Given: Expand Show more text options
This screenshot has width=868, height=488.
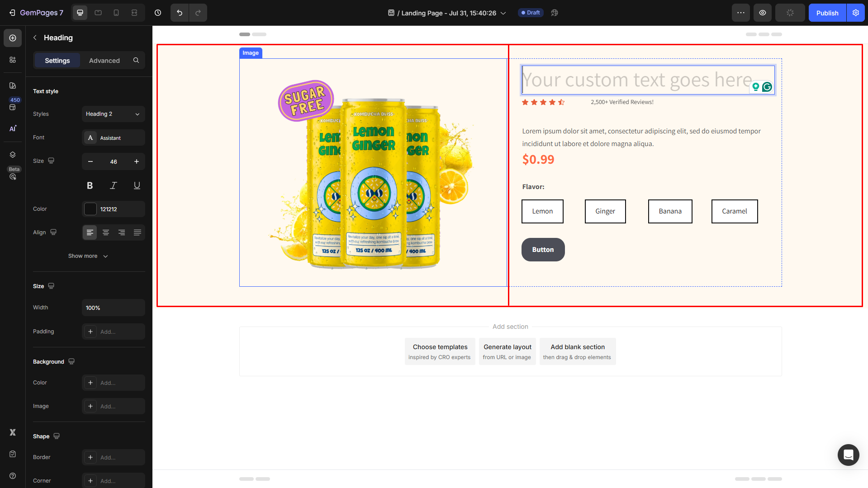Looking at the screenshot, I should pyautogui.click(x=88, y=256).
